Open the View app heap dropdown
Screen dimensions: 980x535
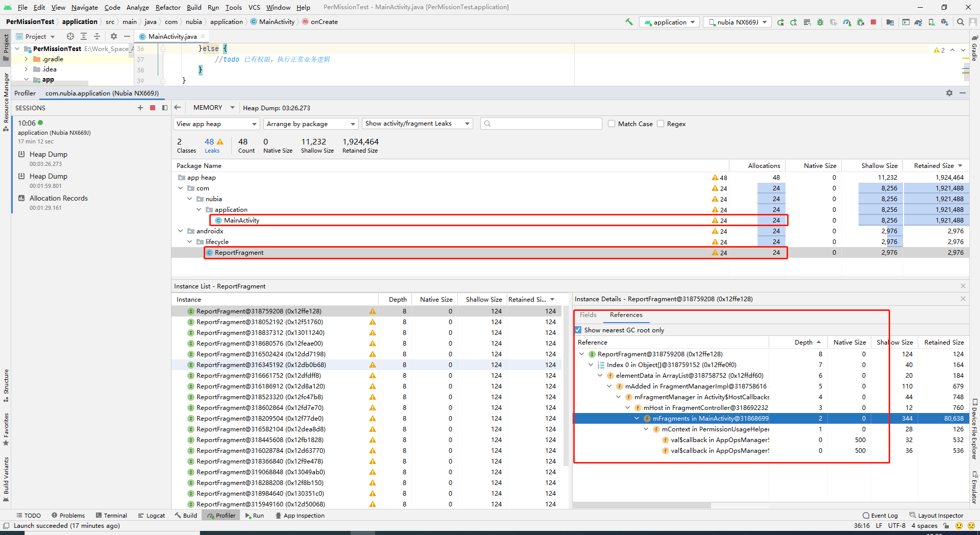pos(216,124)
